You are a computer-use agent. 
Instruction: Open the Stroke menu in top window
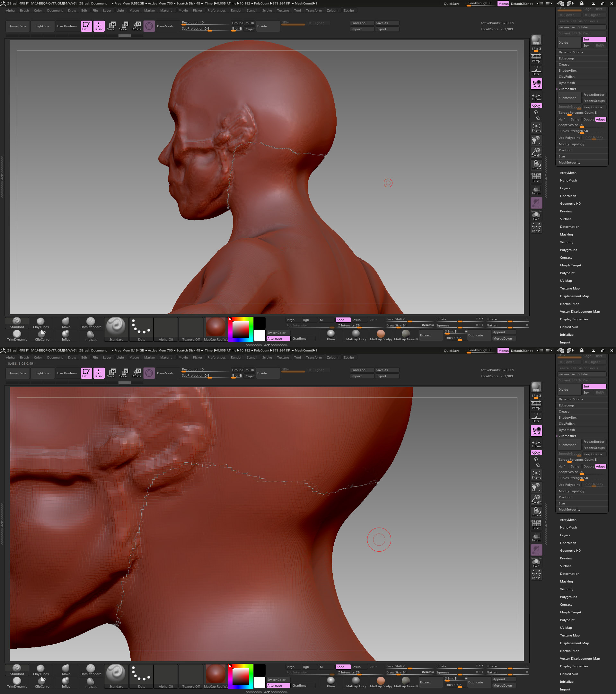[x=267, y=11]
